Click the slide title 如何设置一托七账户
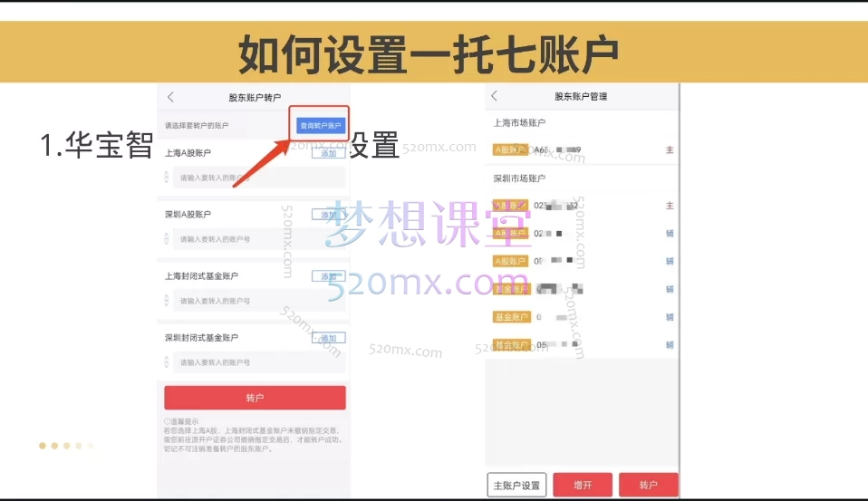 [428, 53]
